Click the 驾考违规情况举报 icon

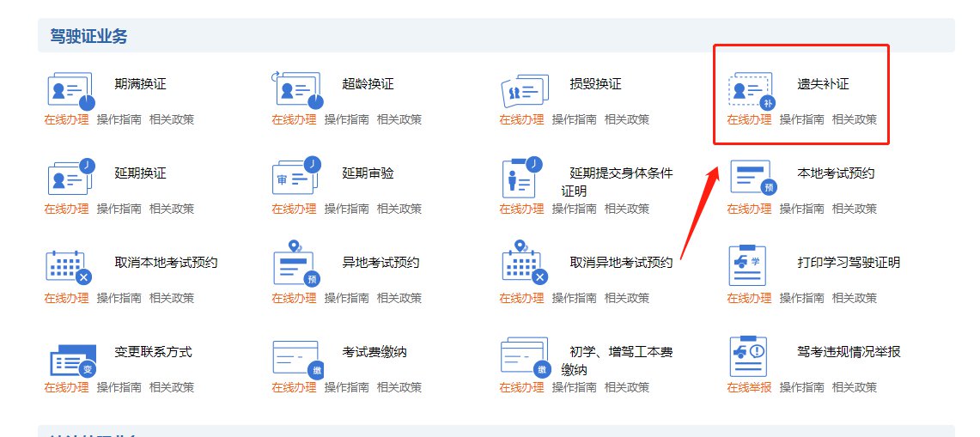tap(747, 355)
